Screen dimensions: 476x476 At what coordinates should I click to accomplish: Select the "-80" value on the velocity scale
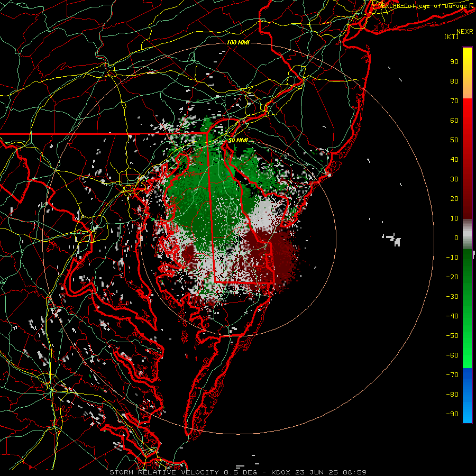(x=452, y=395)
